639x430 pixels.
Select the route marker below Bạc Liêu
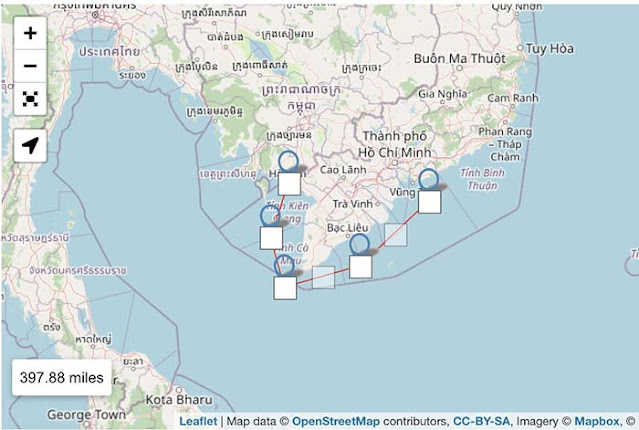pyautogui.click(x=361, y=267)
